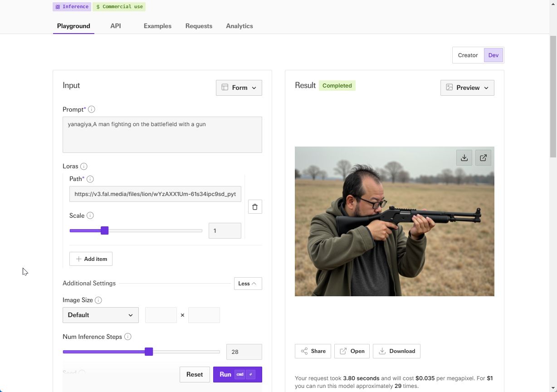Collapse Additional Settings with Less
Viewport: 557px width, 392px height.
click(x=248, y=284)
